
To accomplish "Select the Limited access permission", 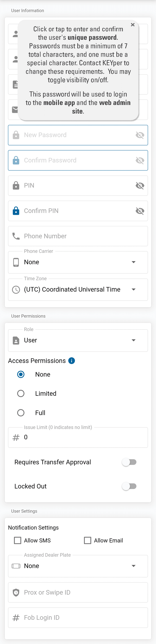I will (x=21, y=393).
